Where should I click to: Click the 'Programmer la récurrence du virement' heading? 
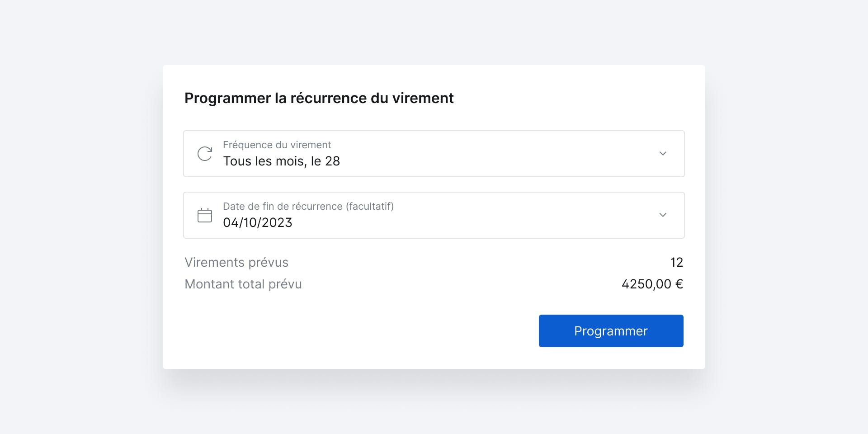pos(319,98)
